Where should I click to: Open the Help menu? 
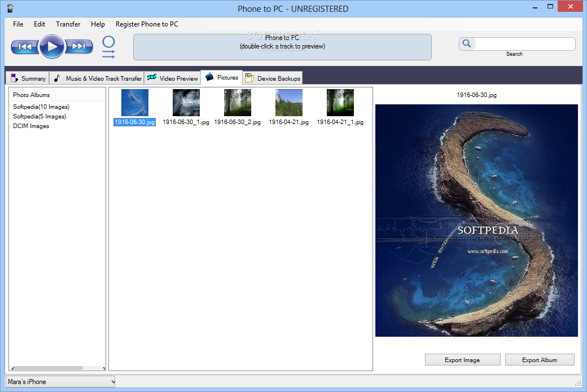point(98,24)
